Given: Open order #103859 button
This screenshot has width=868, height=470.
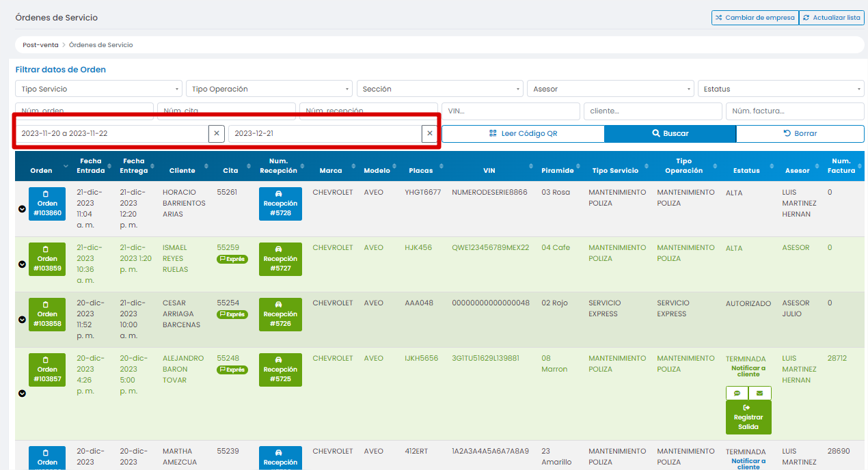Looking at the screenshot, I should point(47,259).
